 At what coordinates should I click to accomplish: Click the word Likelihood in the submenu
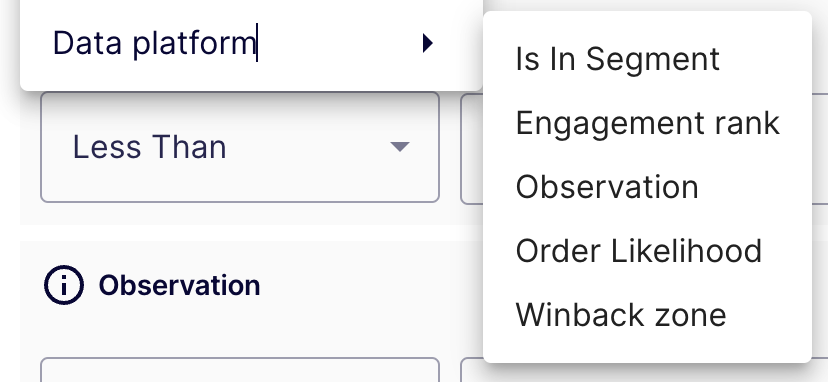pos(686,250)
